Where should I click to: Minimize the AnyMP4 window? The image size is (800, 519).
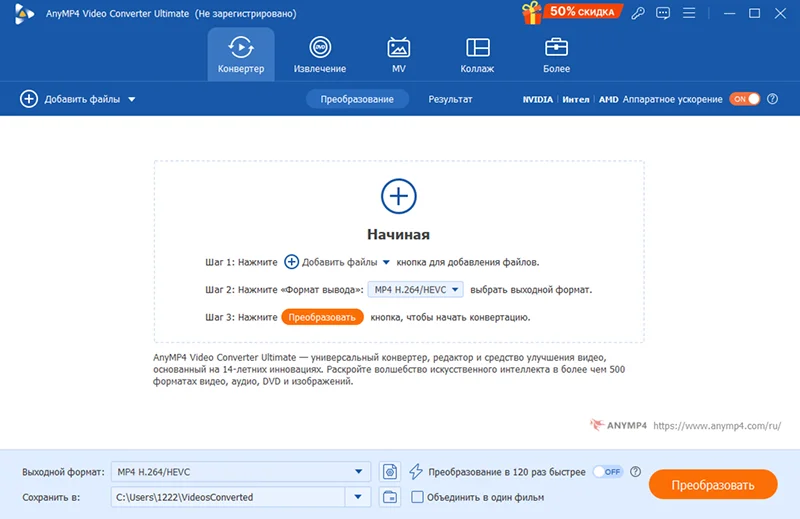pos(730,13)
